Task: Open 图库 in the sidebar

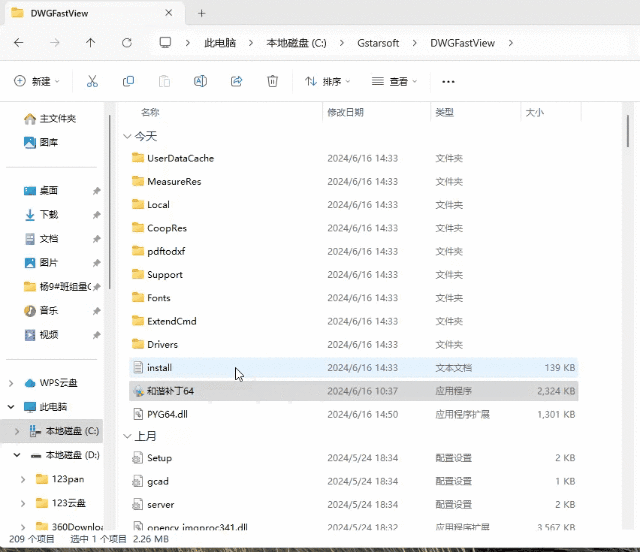Action: coord(41,142)
